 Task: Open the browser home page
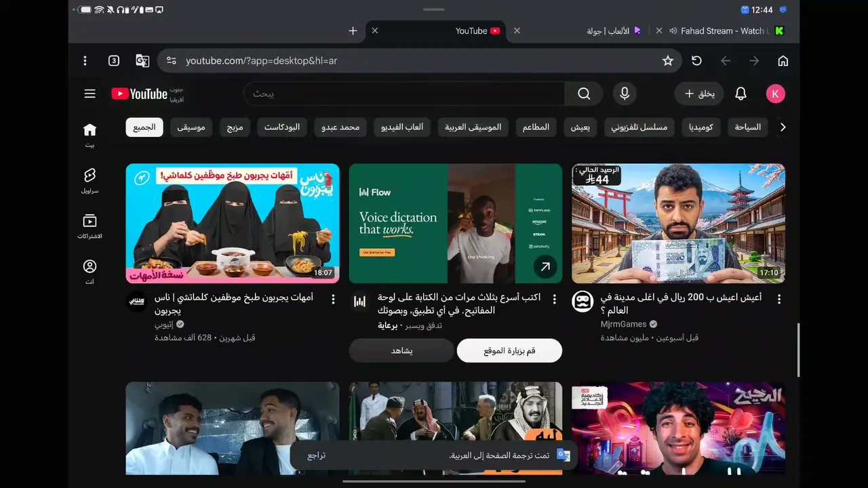pos(783,61)
